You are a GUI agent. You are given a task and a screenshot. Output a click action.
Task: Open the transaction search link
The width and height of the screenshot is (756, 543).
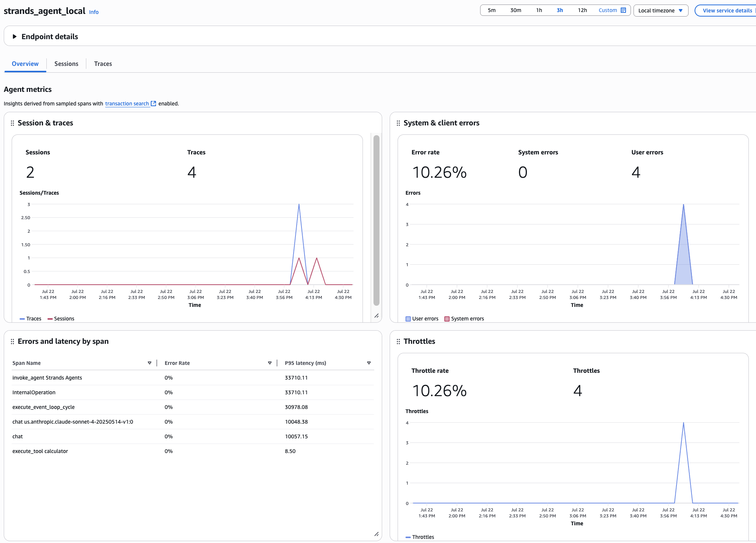tap(127, 104)
